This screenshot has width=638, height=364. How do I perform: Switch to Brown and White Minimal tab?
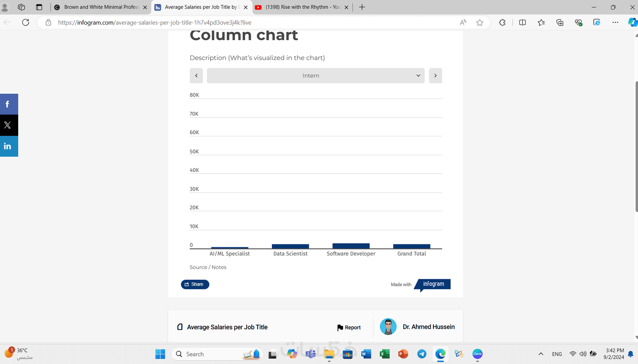pos(101,7)
